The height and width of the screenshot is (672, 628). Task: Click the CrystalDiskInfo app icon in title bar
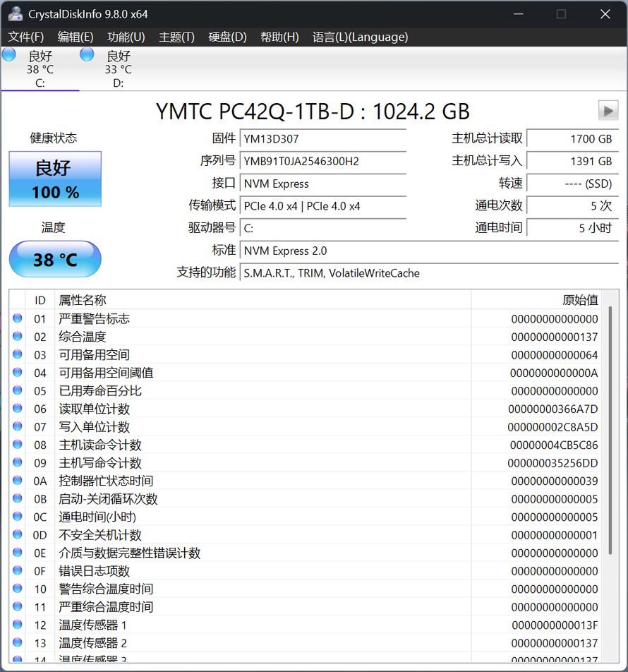tap(16, 13)
